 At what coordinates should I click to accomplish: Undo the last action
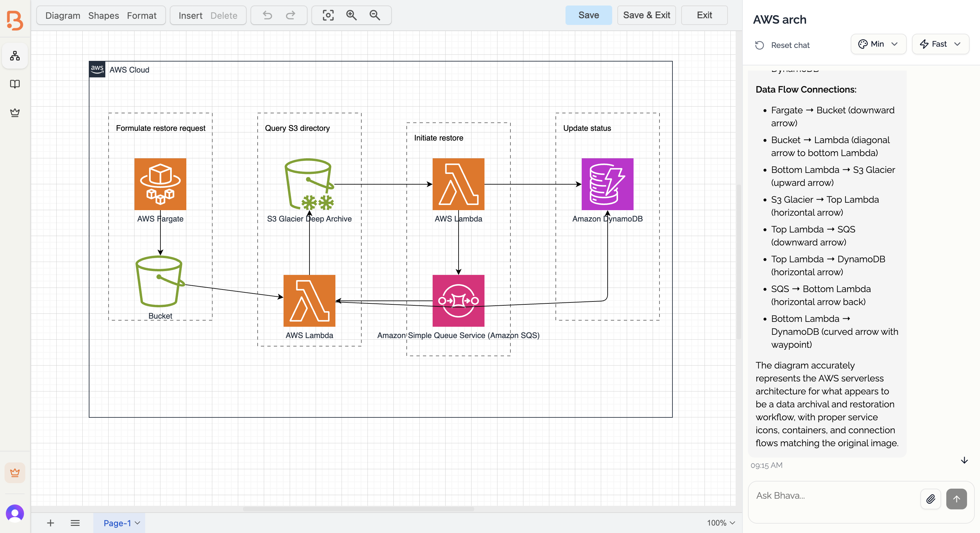point(267,15)
